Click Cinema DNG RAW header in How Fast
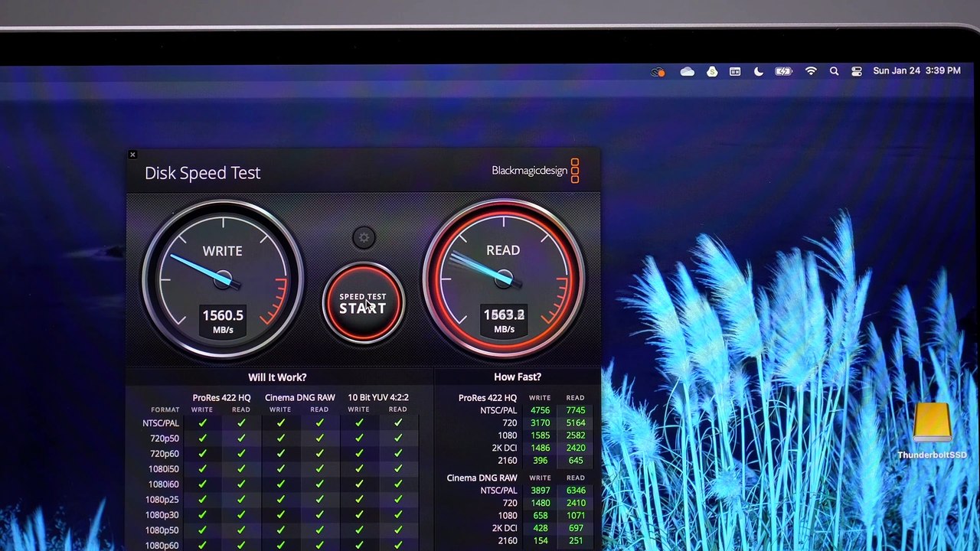The width and height of the screenshot is (980, 551). pos(482,478)
